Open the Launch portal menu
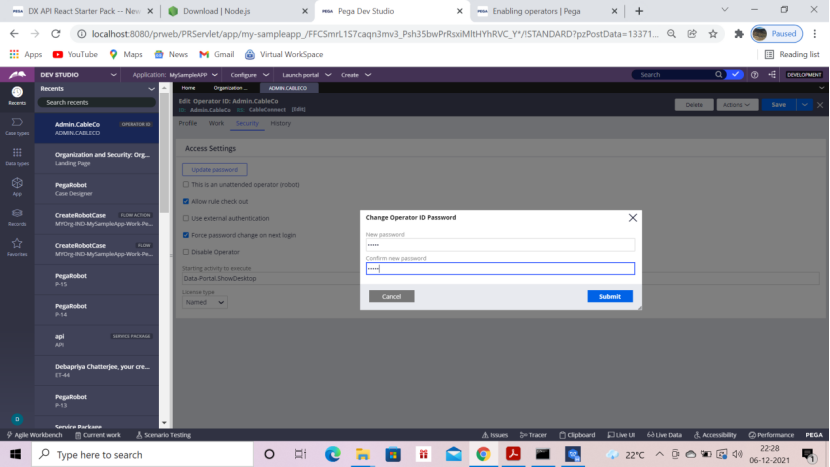The width and height of the screenshot is (830, 467). point(306,75)
